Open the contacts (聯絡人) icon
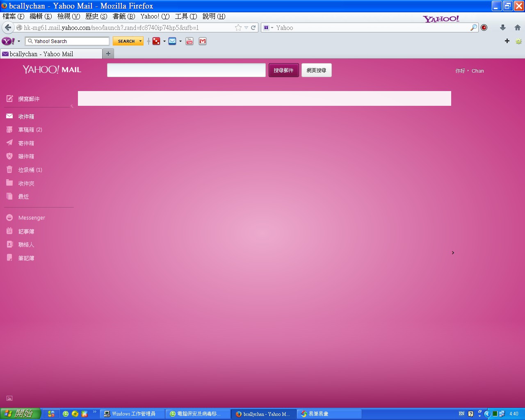The image size is (525, 420). pyautogui.click(x=9, y=244)
